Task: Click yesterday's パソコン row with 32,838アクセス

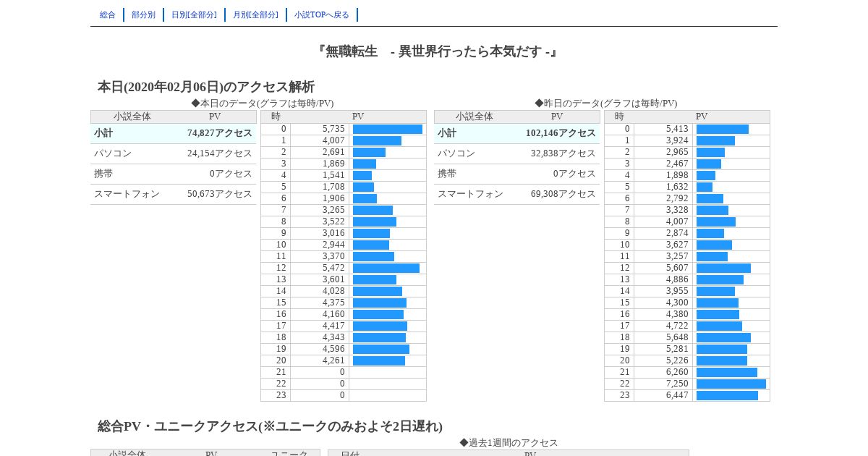Action: (x=517, y=154)
